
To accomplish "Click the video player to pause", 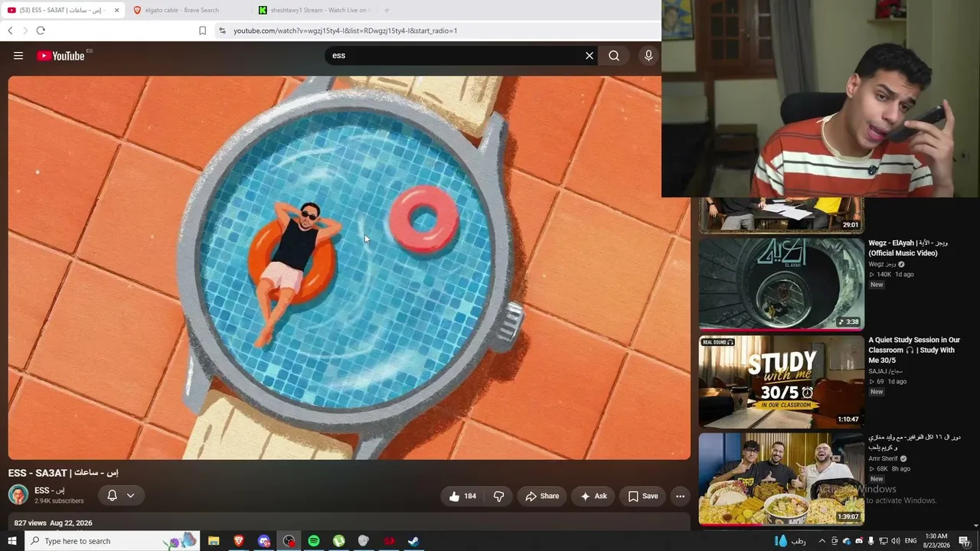I will click(x=349, y=268).
